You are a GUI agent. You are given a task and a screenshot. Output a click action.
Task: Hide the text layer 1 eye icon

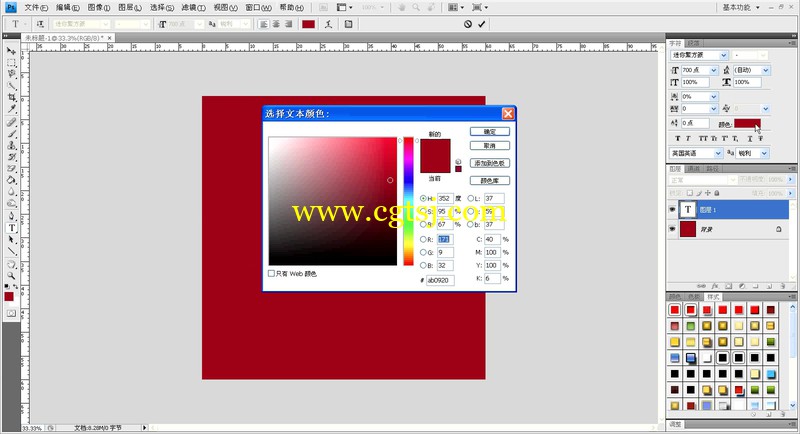click(x=672, y=210)
